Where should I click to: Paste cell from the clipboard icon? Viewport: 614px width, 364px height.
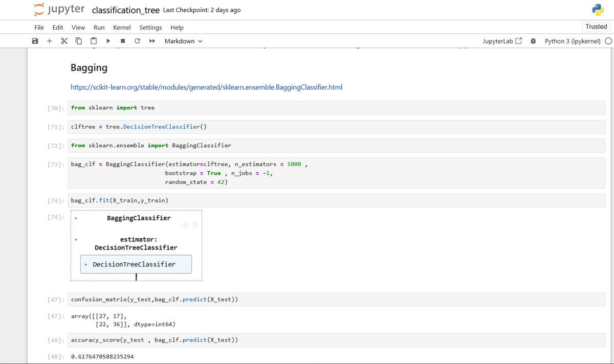pos(94,41)
